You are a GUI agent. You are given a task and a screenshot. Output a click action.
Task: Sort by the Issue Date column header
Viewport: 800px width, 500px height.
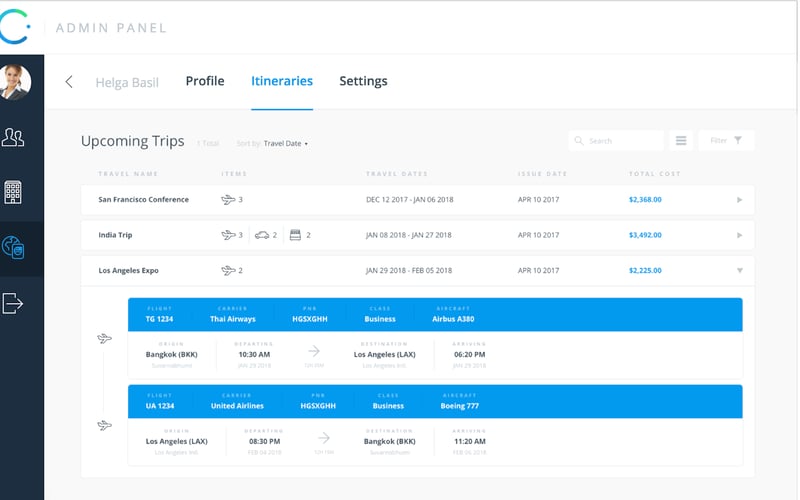tap(542, 174)
